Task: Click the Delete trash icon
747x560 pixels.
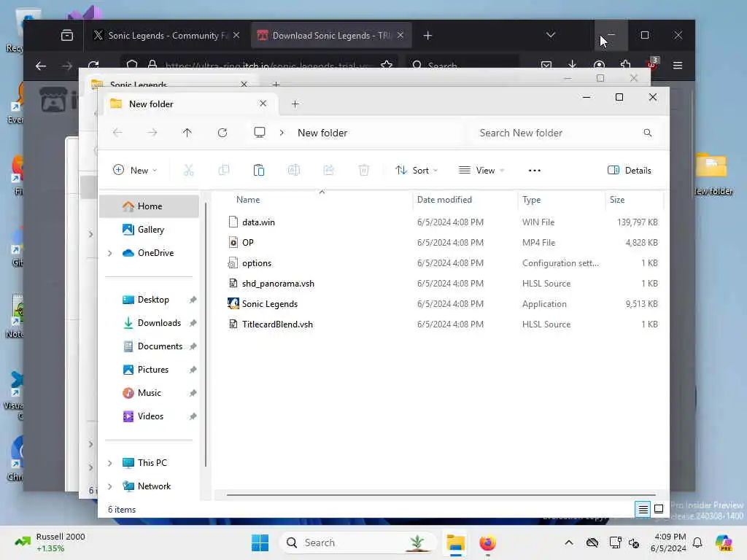Action: [364, 170]
